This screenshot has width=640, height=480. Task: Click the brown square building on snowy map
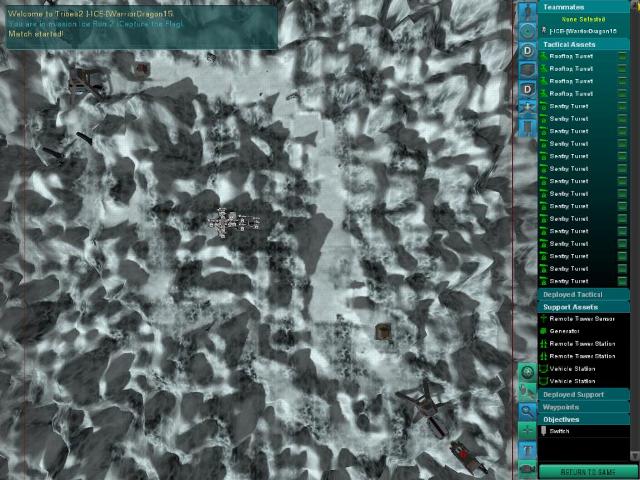pyautogui.click(x=383, y=331)
